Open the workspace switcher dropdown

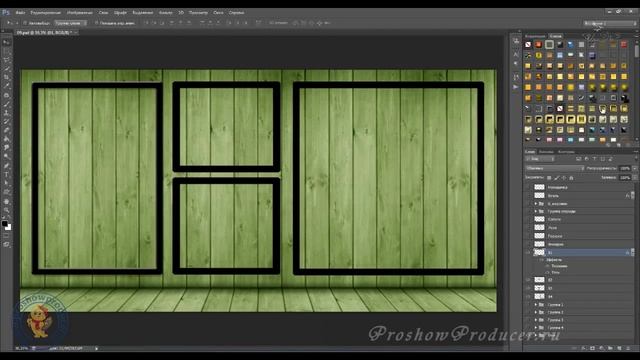pos(610,24)
